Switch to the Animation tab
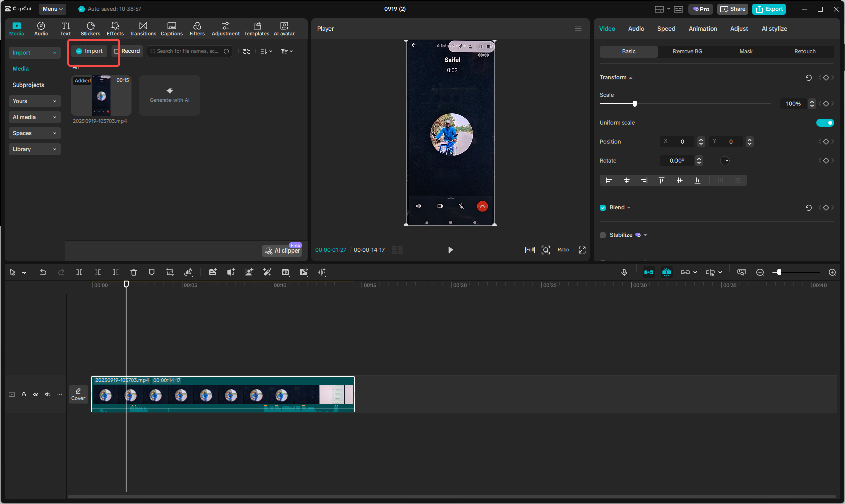The width and height of the screenshot is (845, 504). [703, 29]
